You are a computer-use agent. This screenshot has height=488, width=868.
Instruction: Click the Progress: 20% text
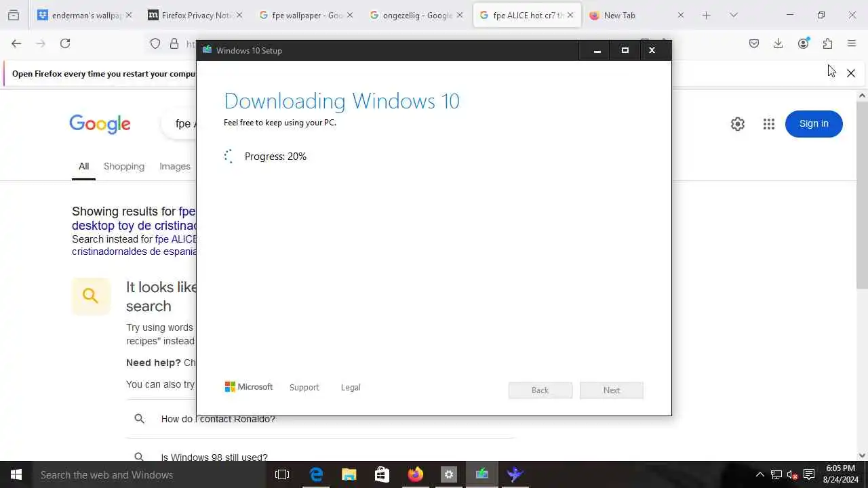click(x=275, y=157)
